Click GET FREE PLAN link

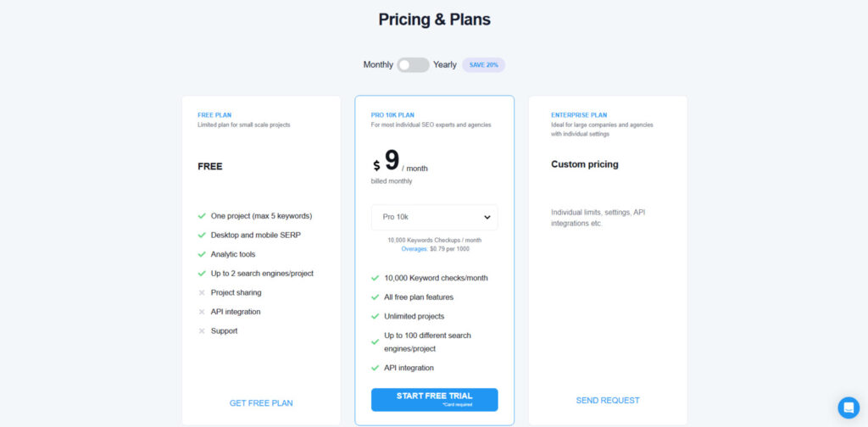click(261, 403)
